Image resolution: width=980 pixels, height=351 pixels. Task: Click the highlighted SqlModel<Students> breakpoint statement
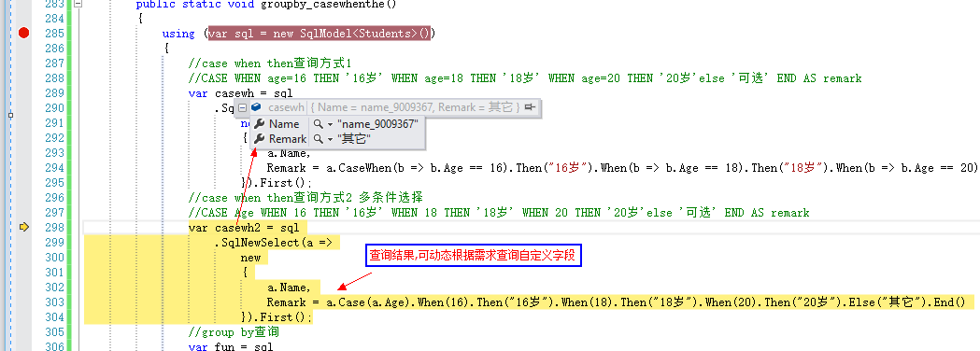click(320, 33)
